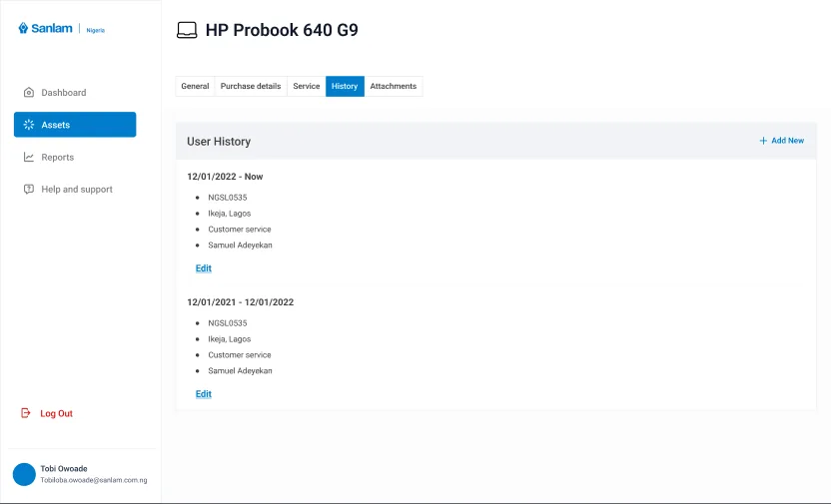The height and width of the screenshot is (504, 831).
Task: Click the 12/01/2022 - Now date heading
Action: click(x=225, y=177)
